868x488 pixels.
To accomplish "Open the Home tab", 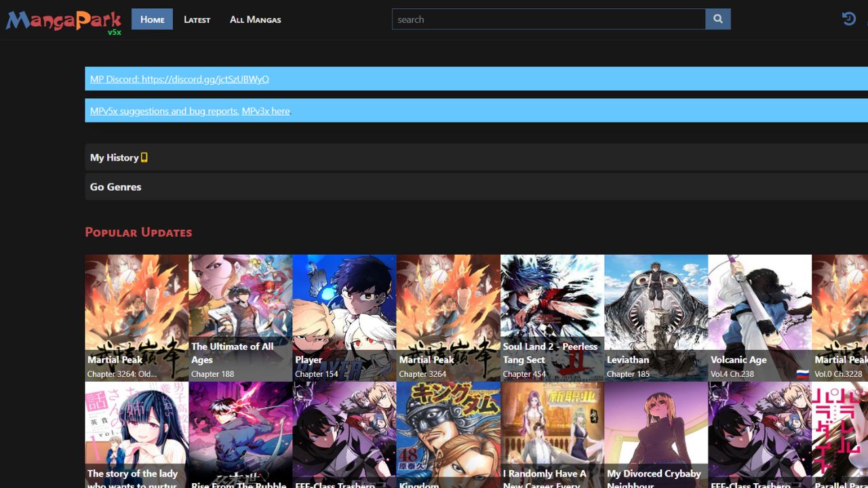I will (152, 20).
